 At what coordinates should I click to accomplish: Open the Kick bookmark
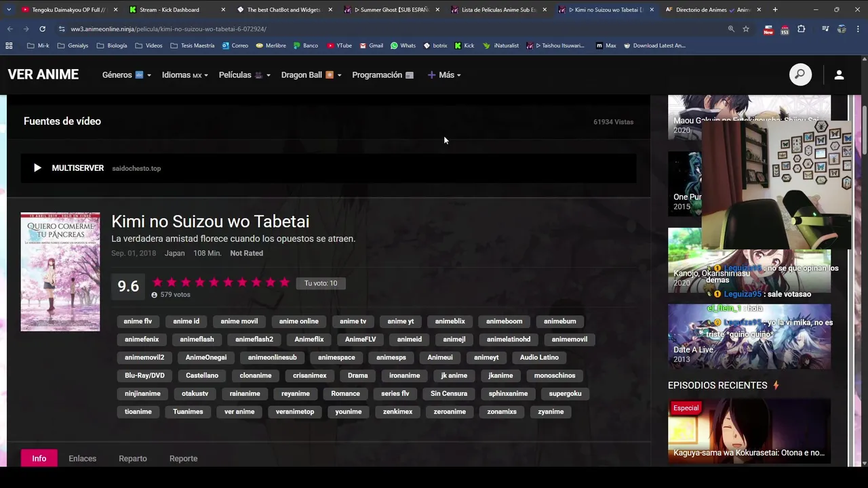[465, 45]
